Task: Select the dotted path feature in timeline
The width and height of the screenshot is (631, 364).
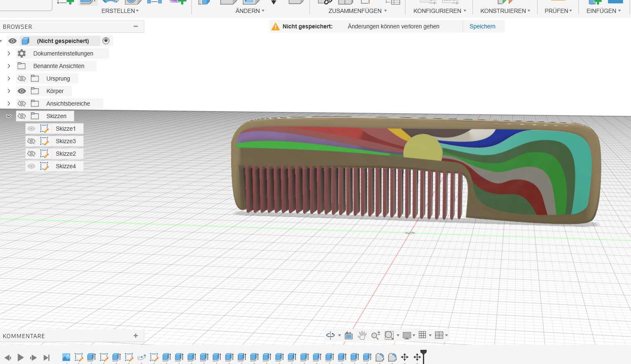Action: coord(141,357)
